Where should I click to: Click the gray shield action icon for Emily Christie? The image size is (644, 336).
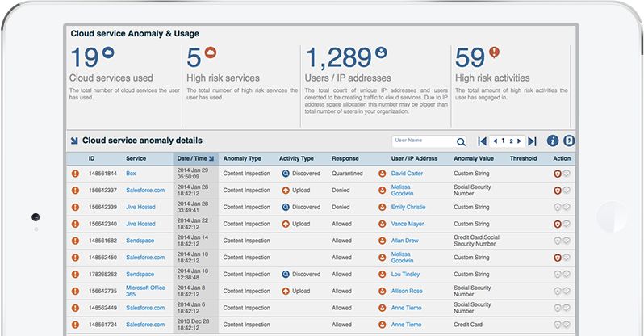click(558, 208)
